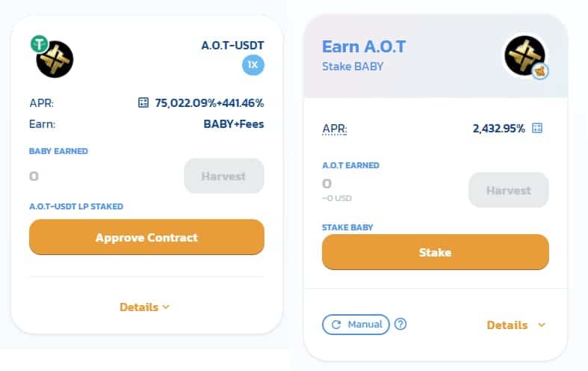Click the 1X multiplier badge
This screenshot has height=371, width=588.
coord(253,65)
